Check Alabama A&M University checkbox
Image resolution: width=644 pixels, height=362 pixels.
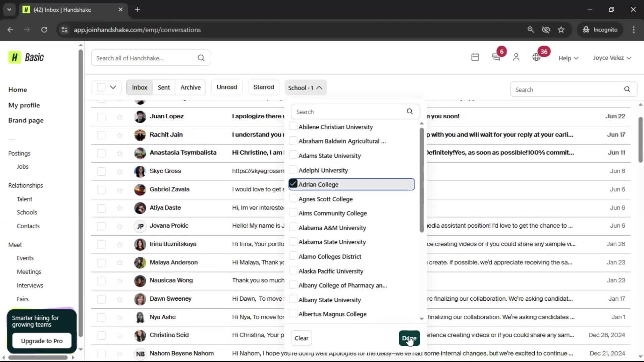[x=293, y=227]
